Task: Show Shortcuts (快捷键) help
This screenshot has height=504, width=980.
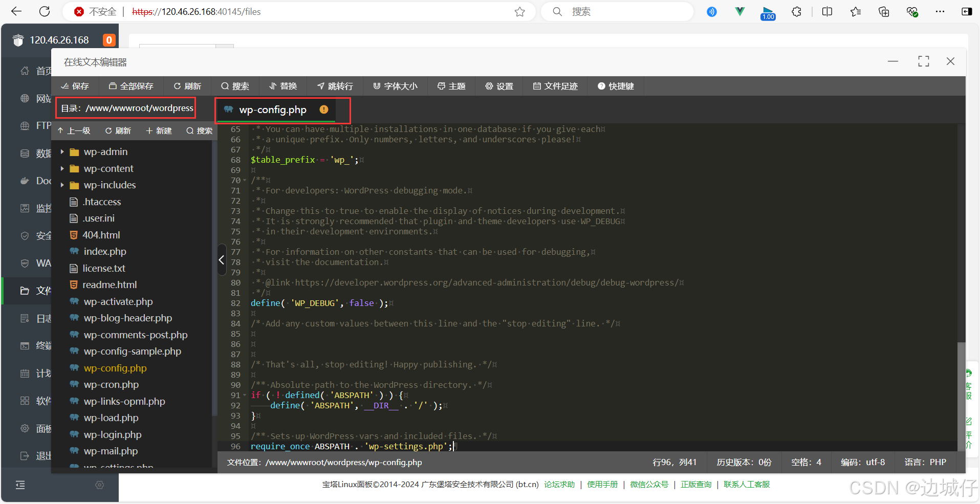Action: (x=616, y=86)
